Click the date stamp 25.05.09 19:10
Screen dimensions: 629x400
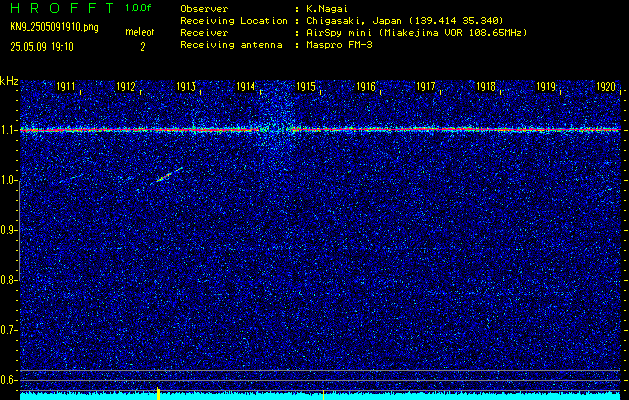(x=42, y=47)
